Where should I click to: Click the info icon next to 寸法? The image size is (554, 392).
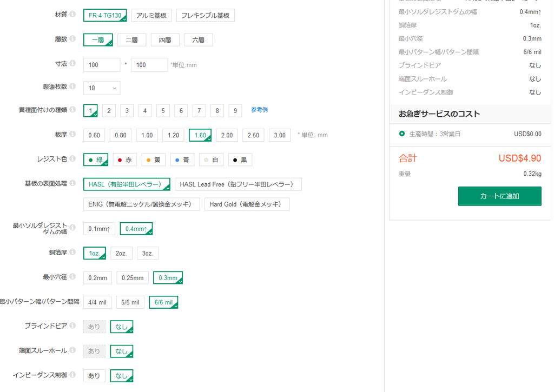pos(74,63)
